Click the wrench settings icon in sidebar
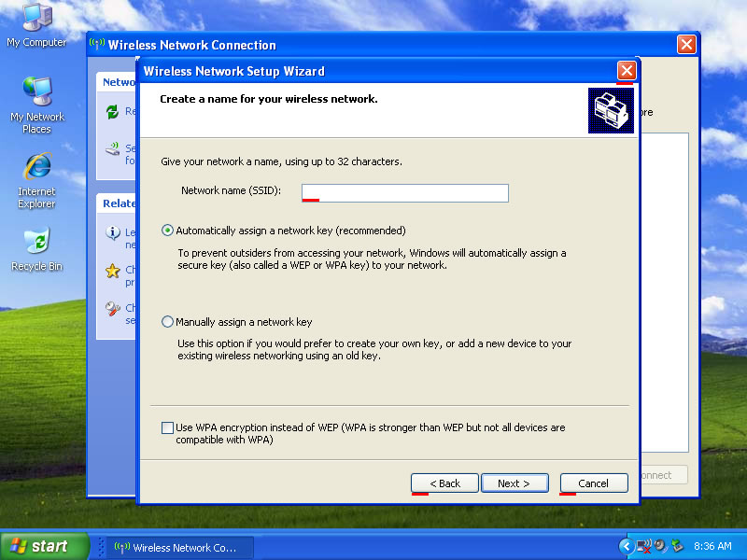The width and height of the screenshot is (747, 560). click(x=112, y=309)
